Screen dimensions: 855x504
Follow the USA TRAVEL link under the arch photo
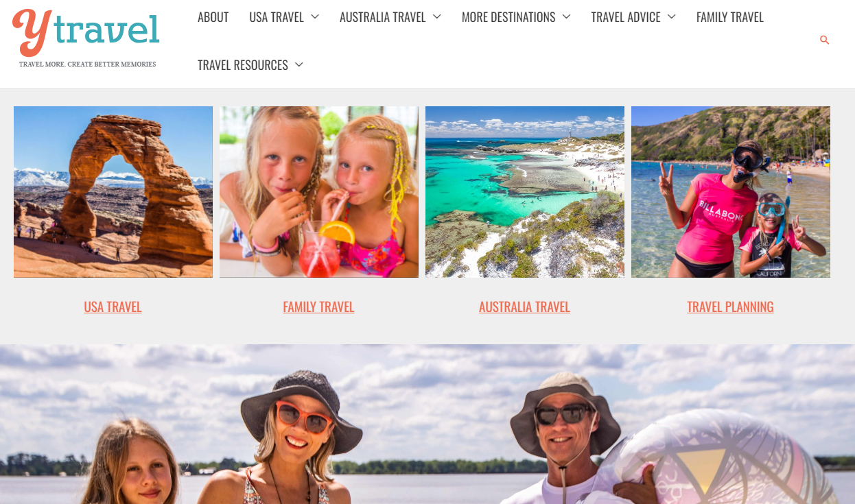click(x=113, y=307)
